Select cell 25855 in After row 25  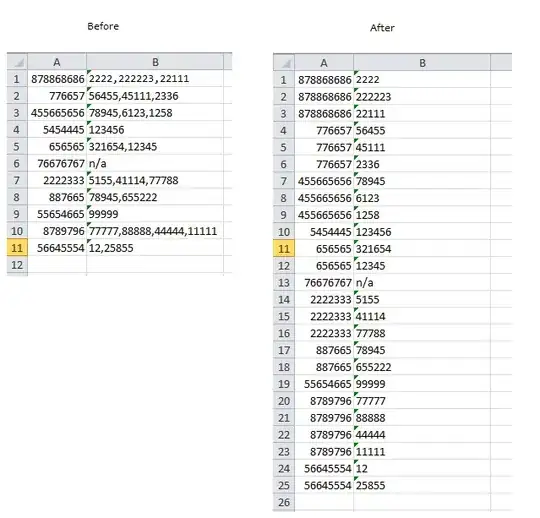tap(422, 485)
